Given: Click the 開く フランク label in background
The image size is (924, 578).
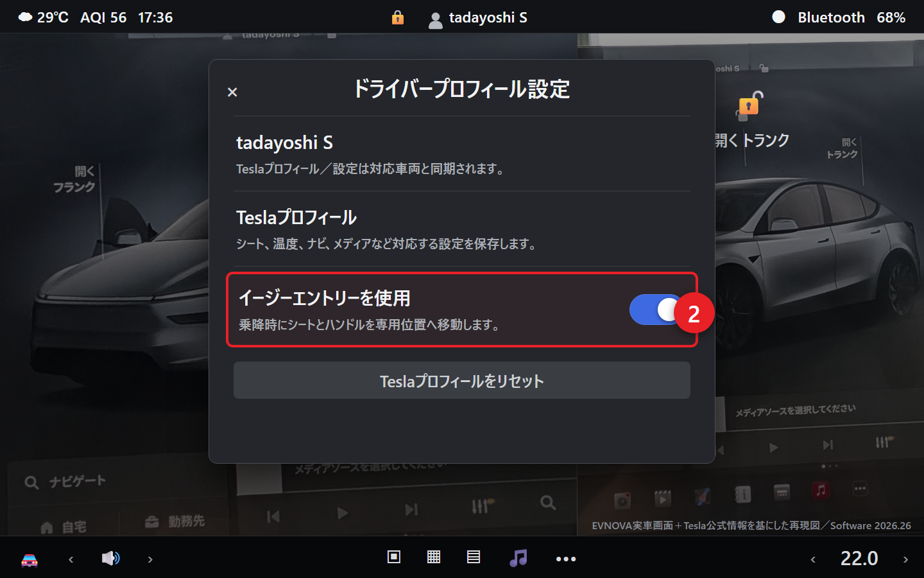Looking at the screenshot, I should pyautogui.click(x=75, y=179).
